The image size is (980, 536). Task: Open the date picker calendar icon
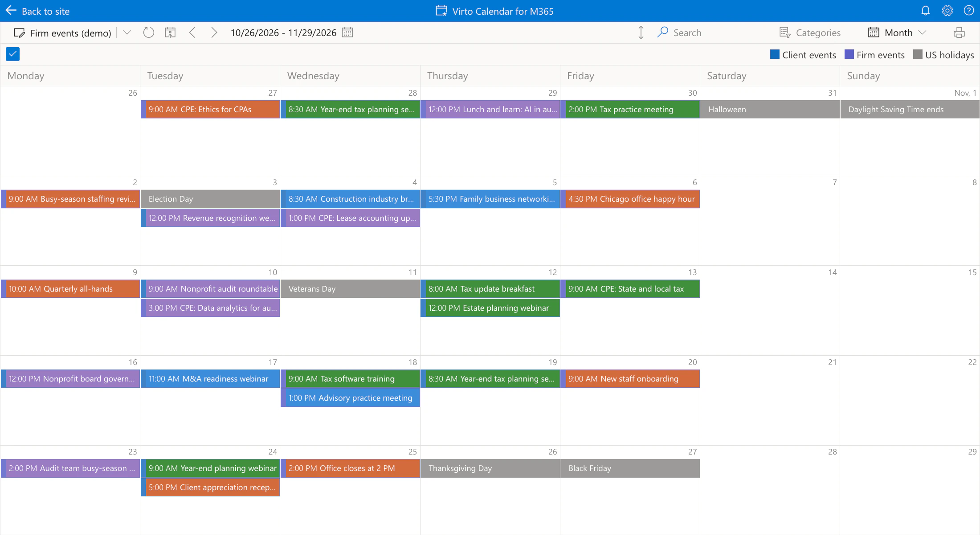[x=347, y=32]
